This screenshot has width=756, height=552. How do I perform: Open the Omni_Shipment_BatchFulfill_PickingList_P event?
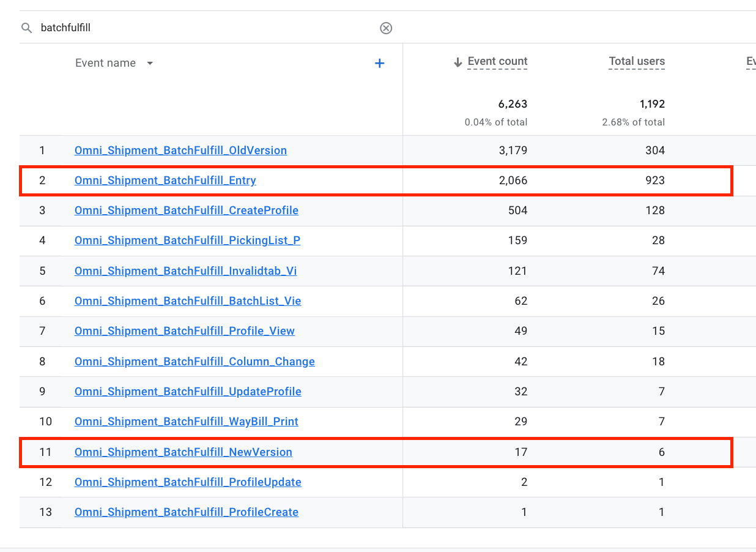click(x=187, y=241)
